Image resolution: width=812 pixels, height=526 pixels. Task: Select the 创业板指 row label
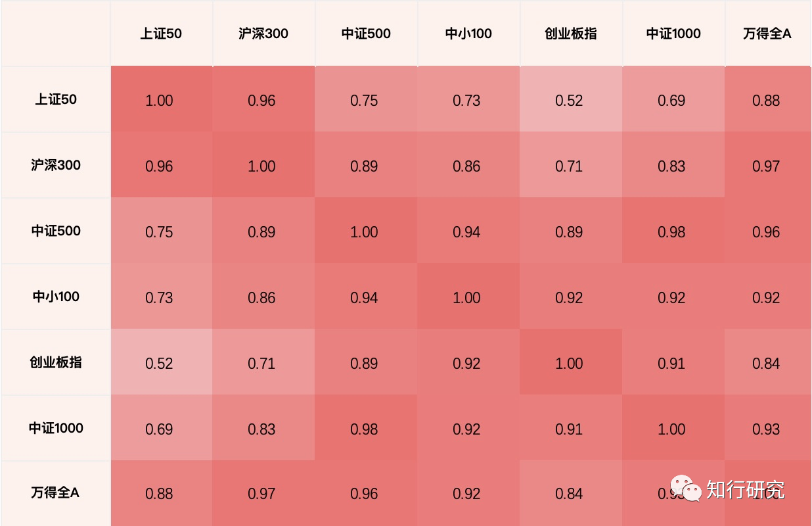tap(56, 362)
